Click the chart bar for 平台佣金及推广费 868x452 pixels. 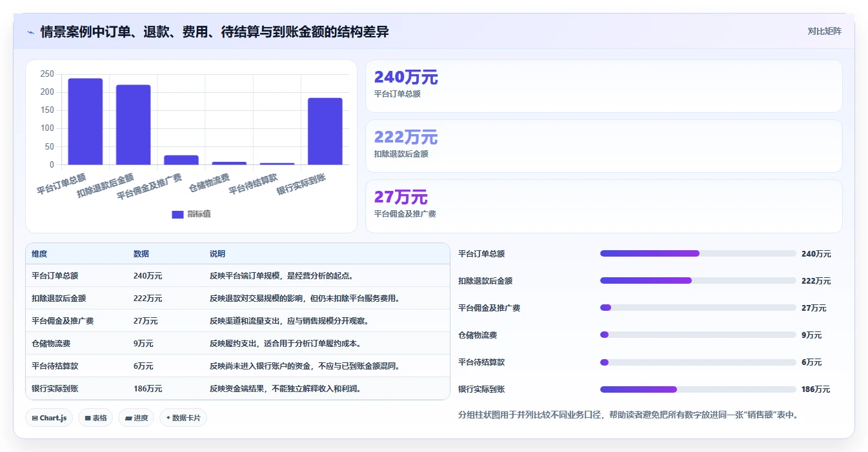[x=181, y=160]
